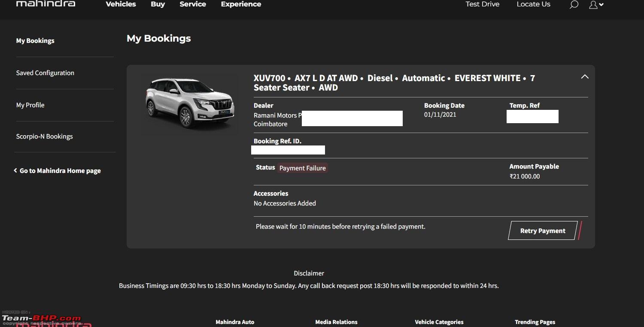This screenshot has width=644, height=327.
Task: Open Locate Us link
Action: point(533,4)
